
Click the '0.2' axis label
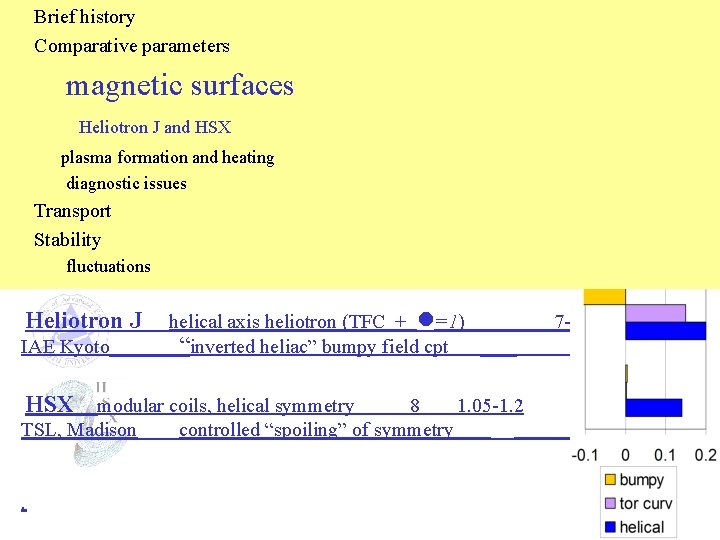click(705, 455)
